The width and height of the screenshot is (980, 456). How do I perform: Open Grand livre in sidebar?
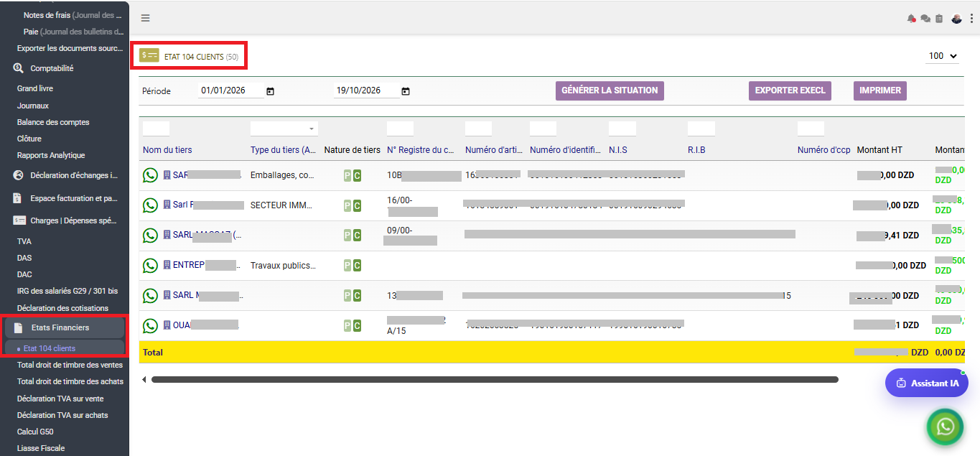[35, 88]
